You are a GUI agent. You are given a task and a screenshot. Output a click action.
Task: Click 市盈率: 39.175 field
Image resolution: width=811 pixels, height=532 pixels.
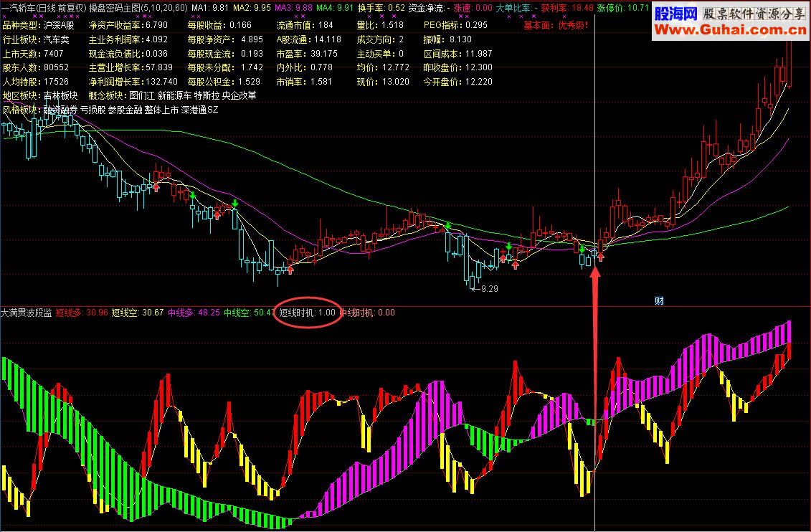[307, 54]
